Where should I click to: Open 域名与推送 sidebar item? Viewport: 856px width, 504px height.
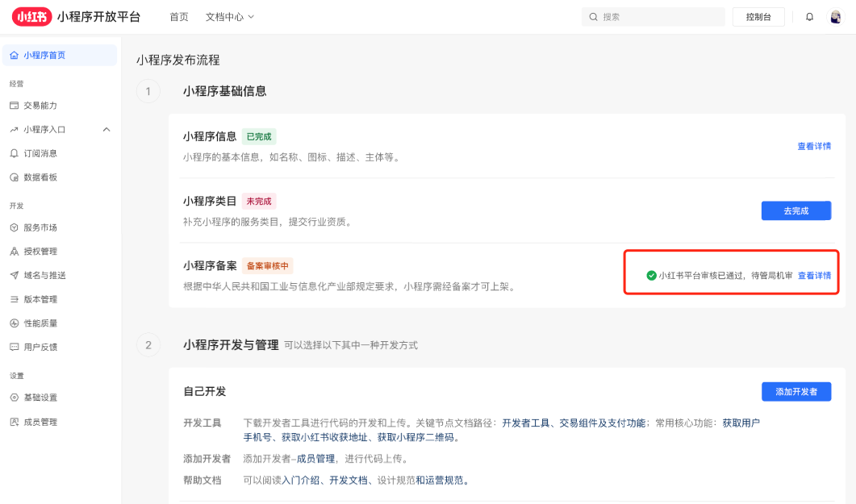point(44,276)
